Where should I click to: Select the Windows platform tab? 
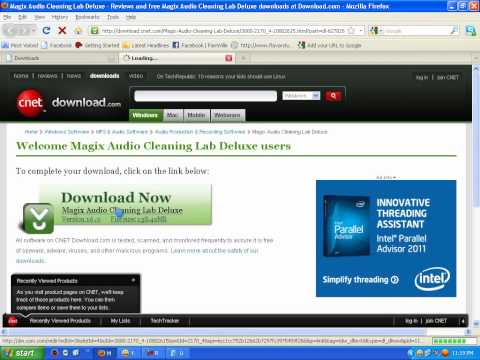tap(145, 115)
